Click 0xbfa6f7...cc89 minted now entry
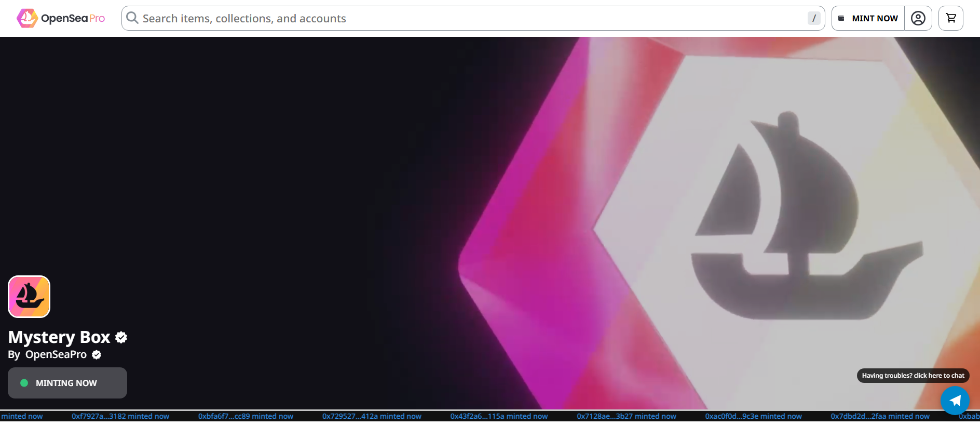Image resolution: width=980 pixels, height=425 pixels. [x=246, y=416]
